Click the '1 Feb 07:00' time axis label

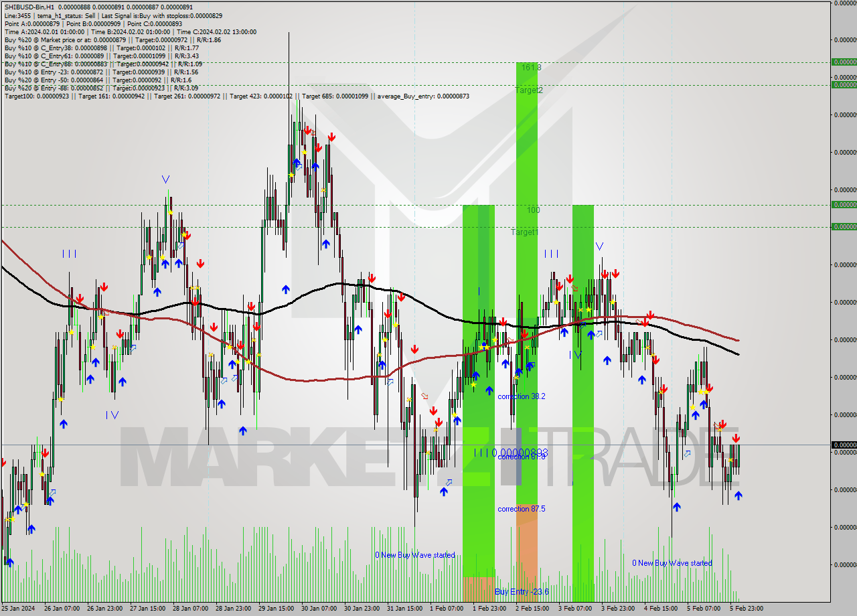click(447, 609)
